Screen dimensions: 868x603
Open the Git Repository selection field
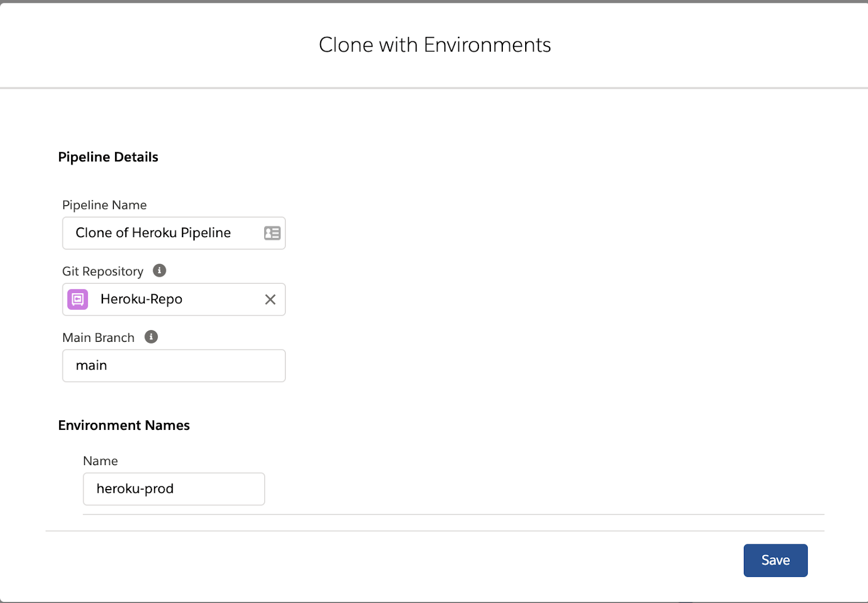174,299
